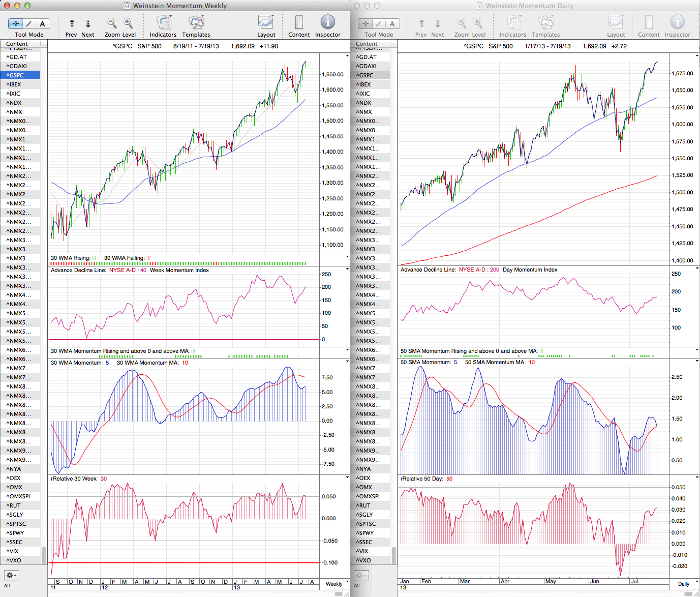The height and width of the screenshot is (597, 700).
Task: Show Inspector in Weekly window toolbar
Action: [x=327, y=23]
